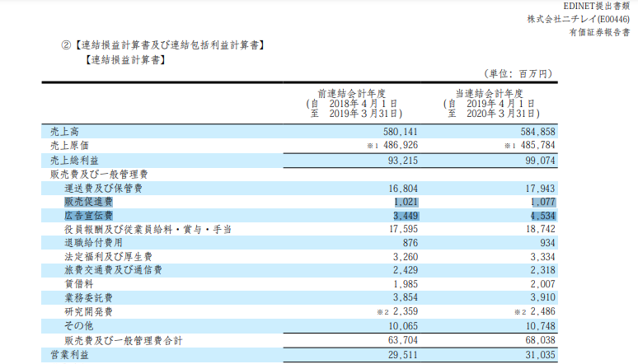This screenshot has height=364, width=638.
Task: Select the 3,910 value
Action: (x=542, y=298)
